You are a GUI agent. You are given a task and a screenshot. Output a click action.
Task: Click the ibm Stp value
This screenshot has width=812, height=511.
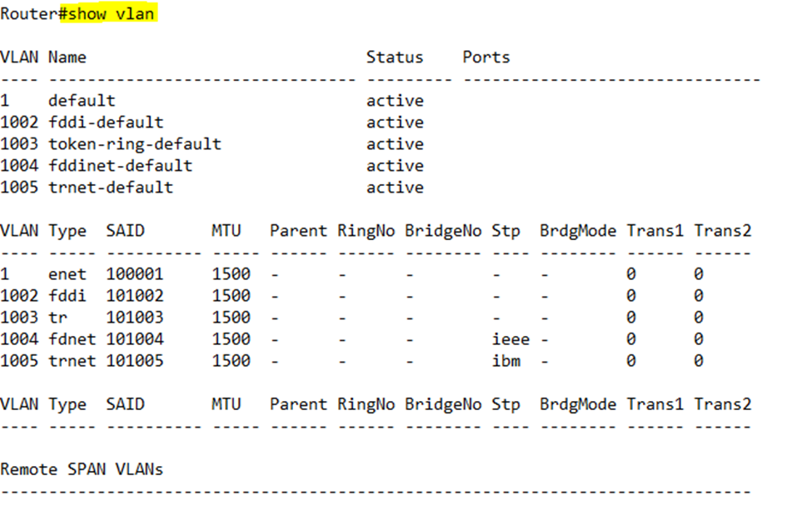506,361
